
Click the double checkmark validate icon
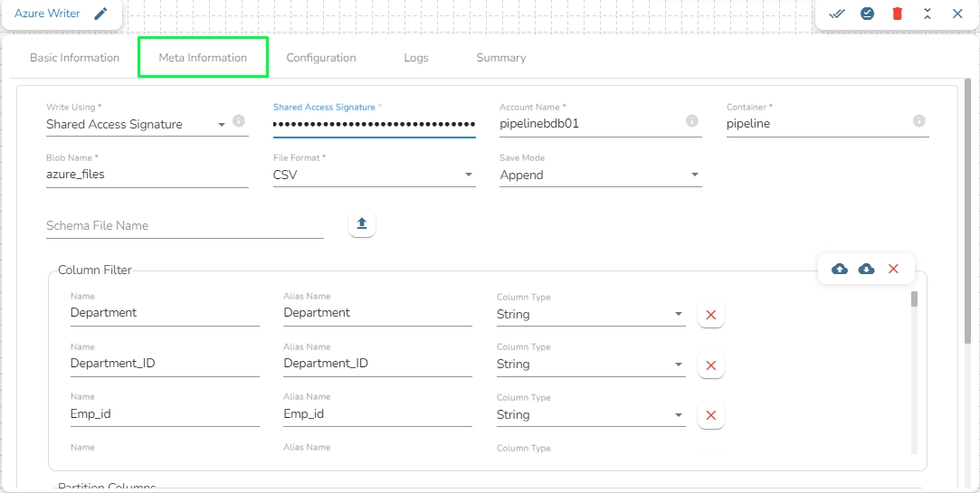[837, 14]
